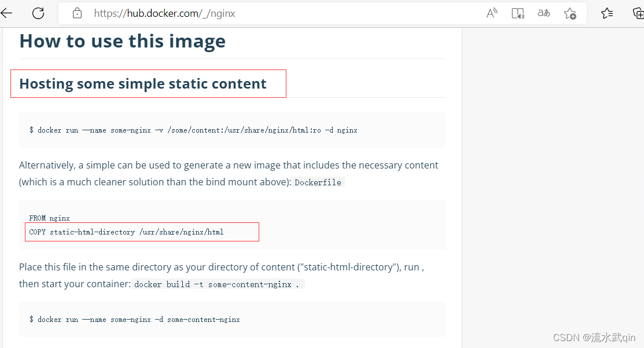The width and height of the screenshot is (644, 348).
Task: Open Immersive reader icon
Action: click(x=518, y=13)
